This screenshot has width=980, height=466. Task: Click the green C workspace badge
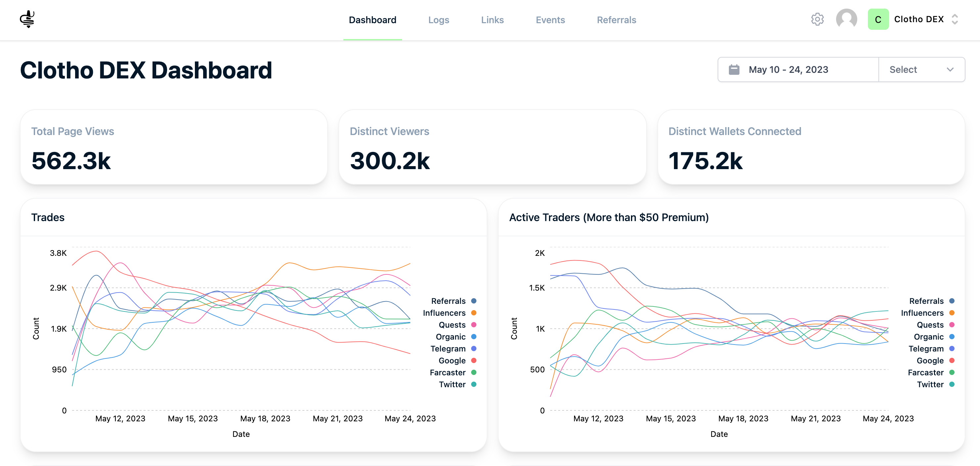point(878,20)
